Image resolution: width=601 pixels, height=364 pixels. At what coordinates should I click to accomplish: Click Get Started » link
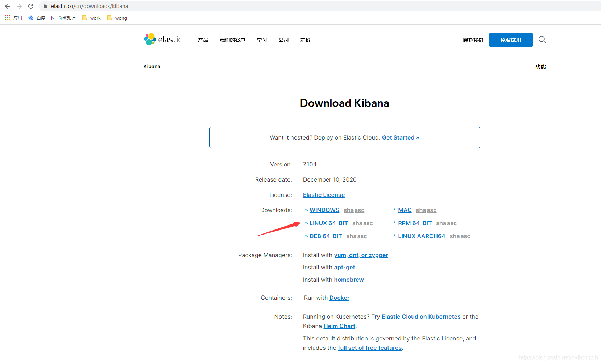tap(401, 137)
